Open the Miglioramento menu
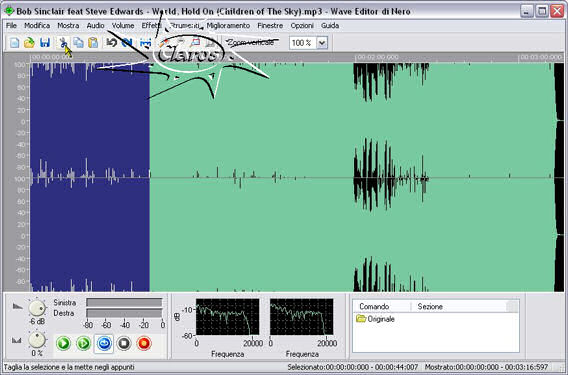The width and height of the screenshot is (568, 375). pyautogui.click(x=228, y=26)
